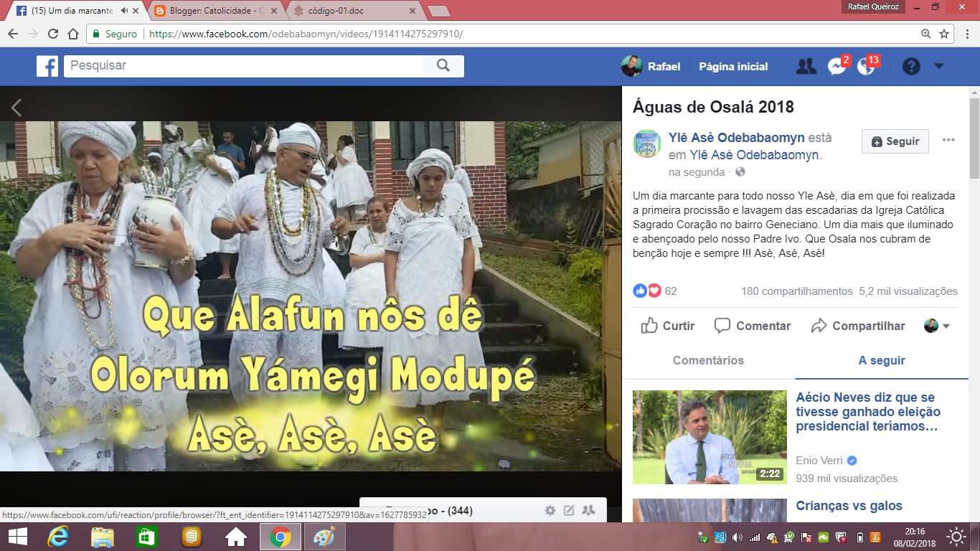The image size is (980, 551).
Task: Click the Comentar button
Action: click(x=753, y=326)
